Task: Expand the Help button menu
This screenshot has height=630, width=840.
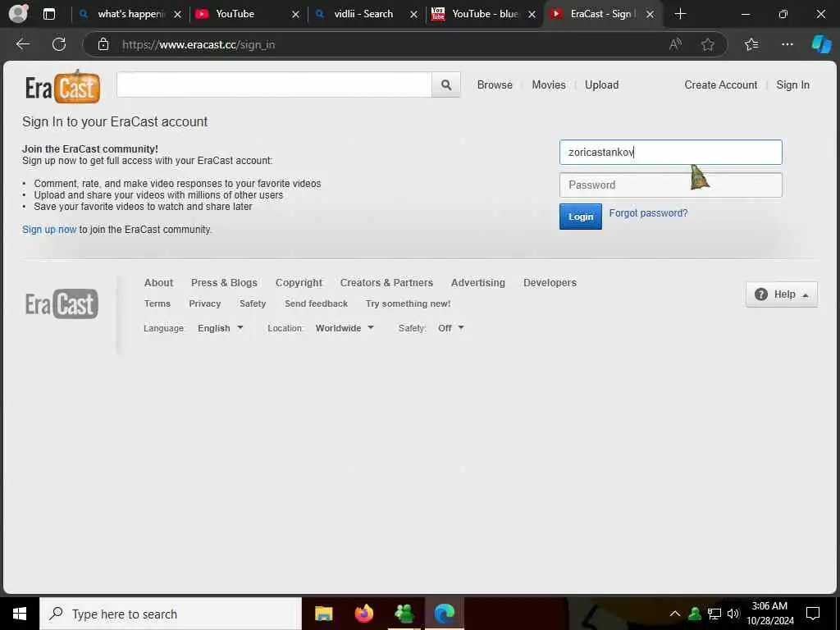Action: point(782,294)
